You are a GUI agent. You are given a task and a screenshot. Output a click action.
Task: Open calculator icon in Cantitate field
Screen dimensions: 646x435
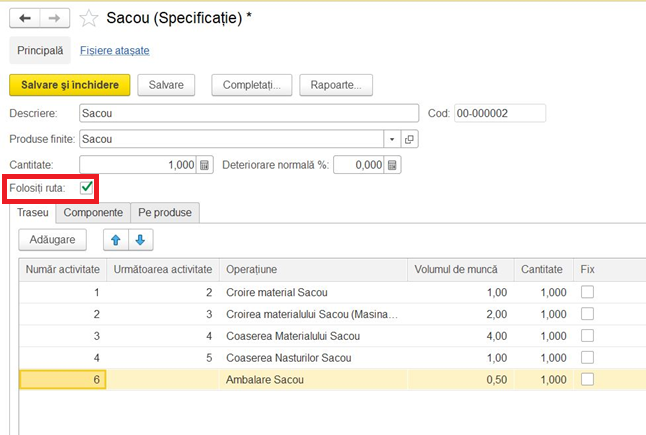[204, 165]
